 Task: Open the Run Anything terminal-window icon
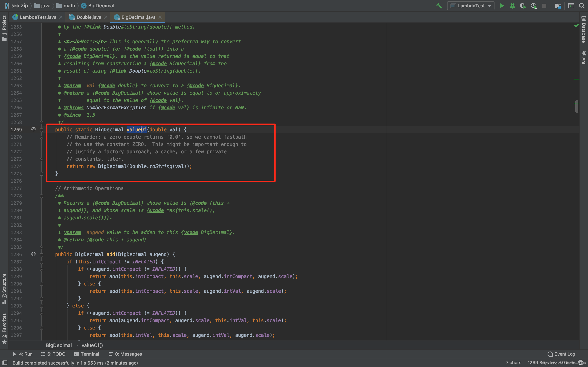(x=571, y=6)
